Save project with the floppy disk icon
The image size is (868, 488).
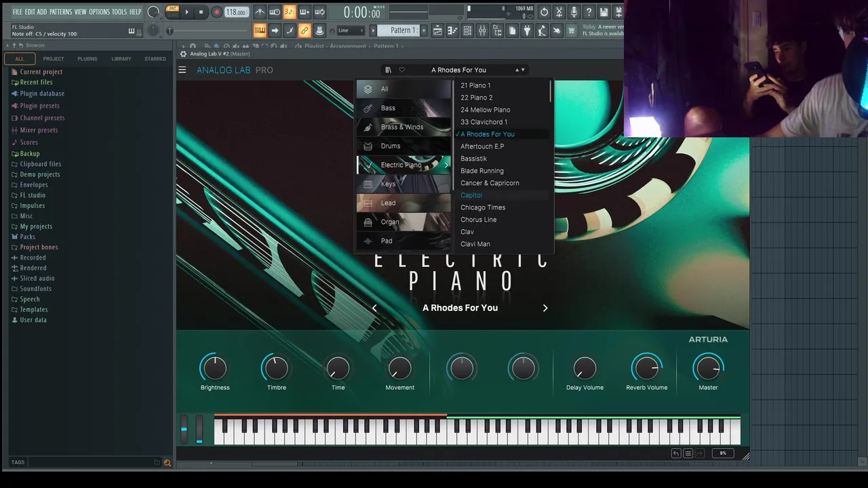(x=604, y=12)
